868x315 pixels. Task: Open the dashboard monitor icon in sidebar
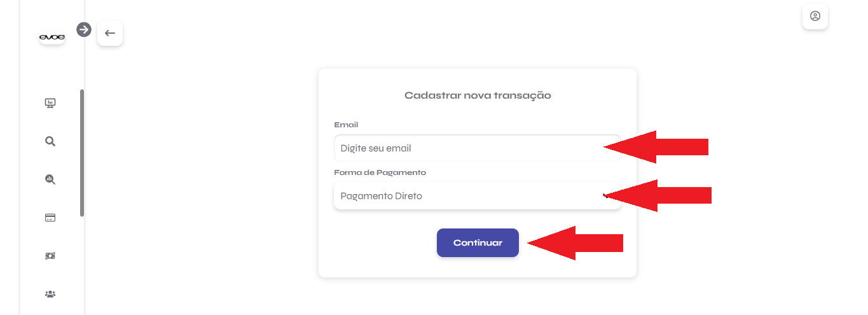[x=50, y=103]
